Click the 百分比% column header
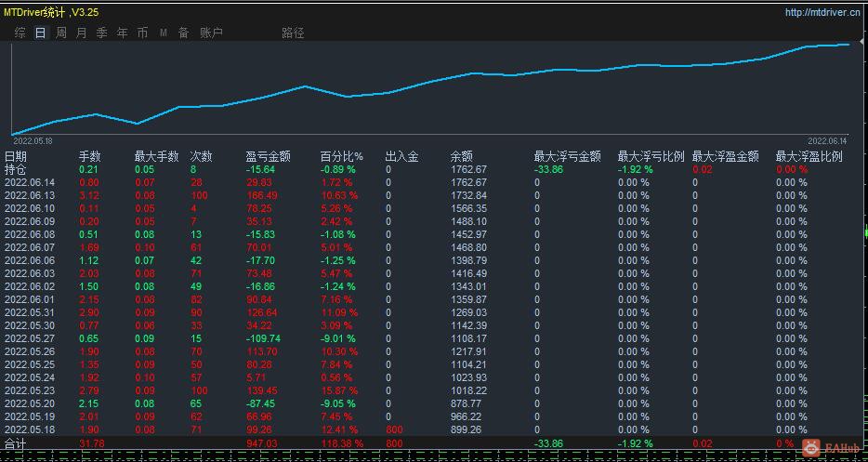868x462 pixels. (342, 157)
